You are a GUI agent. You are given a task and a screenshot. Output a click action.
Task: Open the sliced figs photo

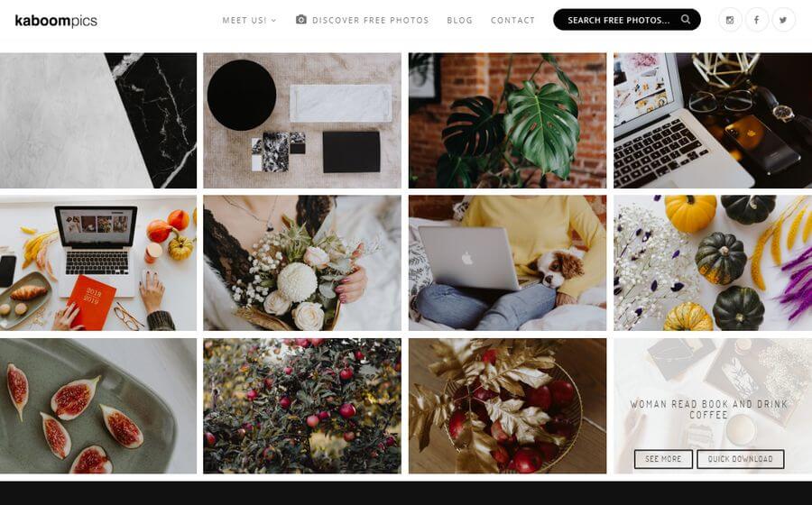click(x=98, y=406)
